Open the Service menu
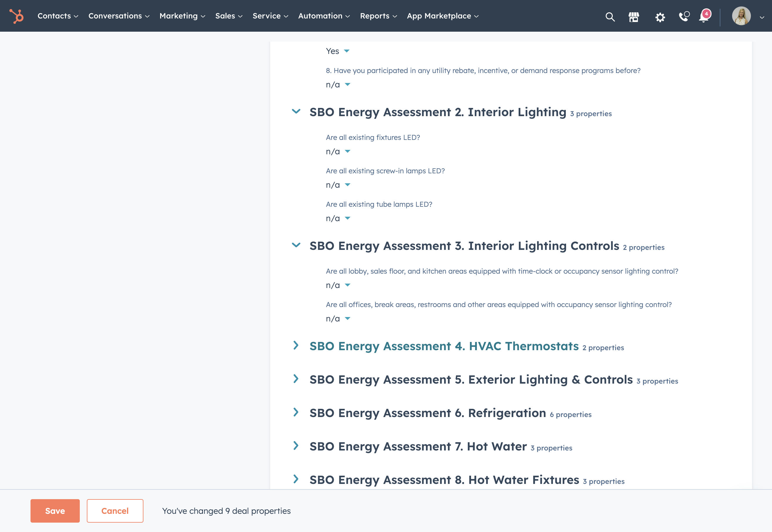This screenshot has width=772, height=532. coord(270,16)
